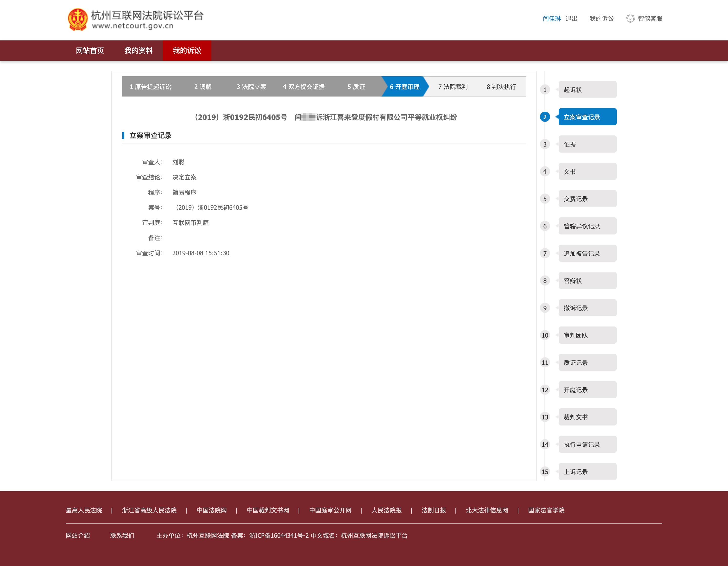Select step 3 法院立案 in progress bar
This screenshot has width=728, height=566.
click(x=251, y=87)
